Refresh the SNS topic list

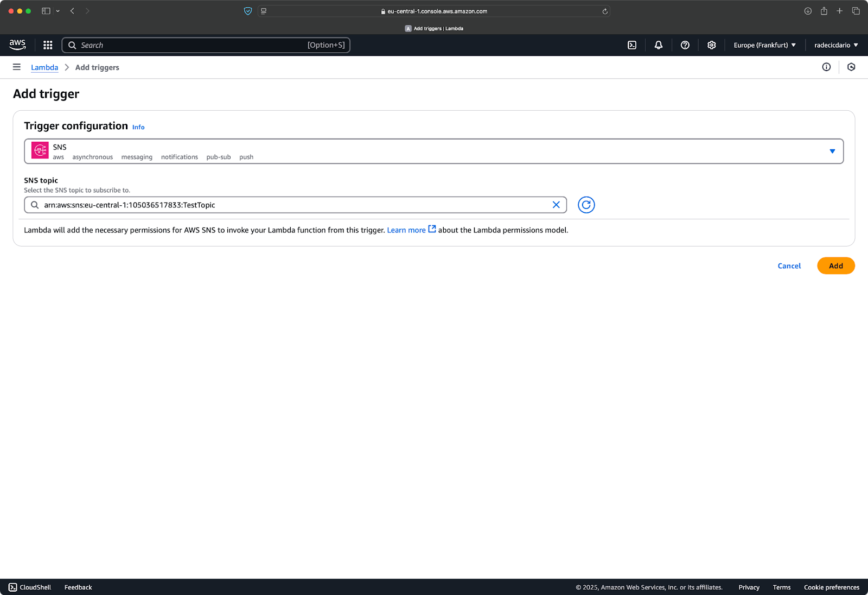click(x=586, y=205)
